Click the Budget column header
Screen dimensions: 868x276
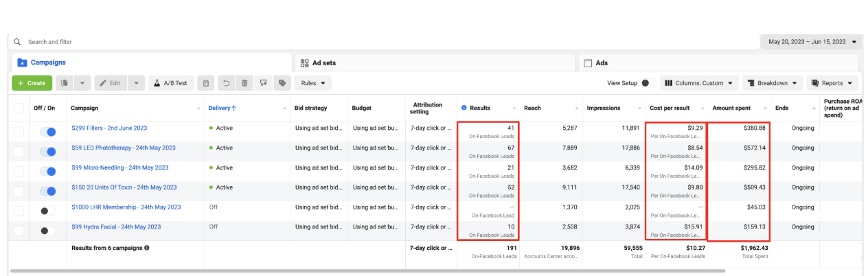(362, 108)
